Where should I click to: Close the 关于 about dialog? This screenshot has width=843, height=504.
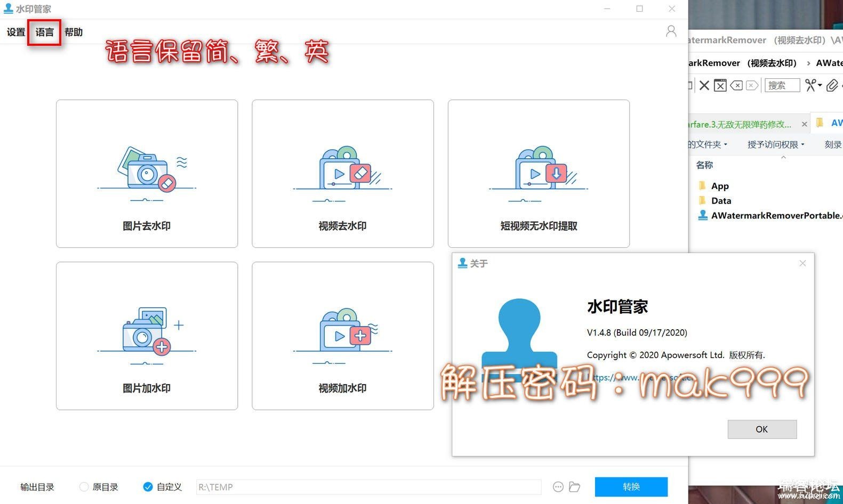[802, 263]
